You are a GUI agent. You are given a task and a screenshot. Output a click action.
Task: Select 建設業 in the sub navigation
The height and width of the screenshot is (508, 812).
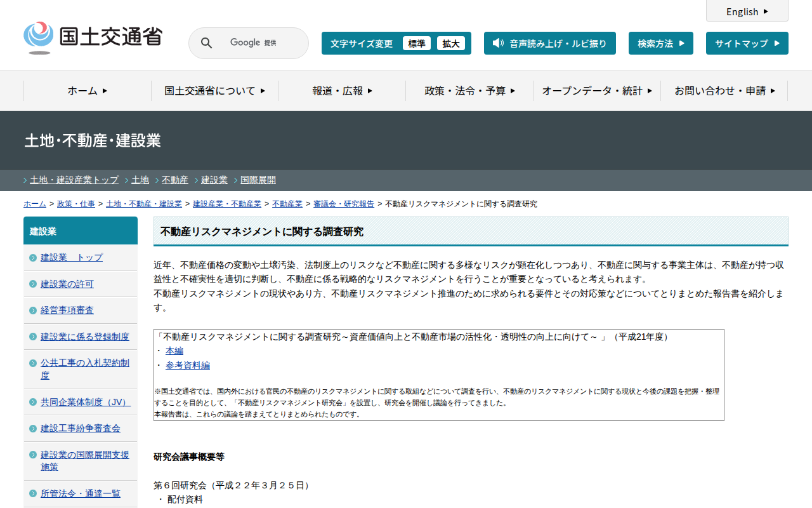tap(214, 180)
